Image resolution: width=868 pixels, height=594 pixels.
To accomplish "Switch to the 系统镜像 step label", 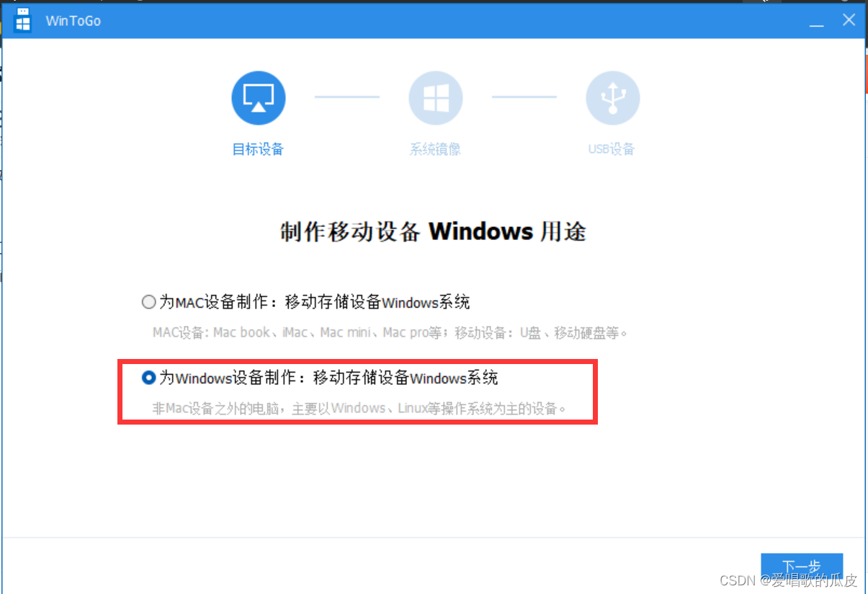I will 435,149.
